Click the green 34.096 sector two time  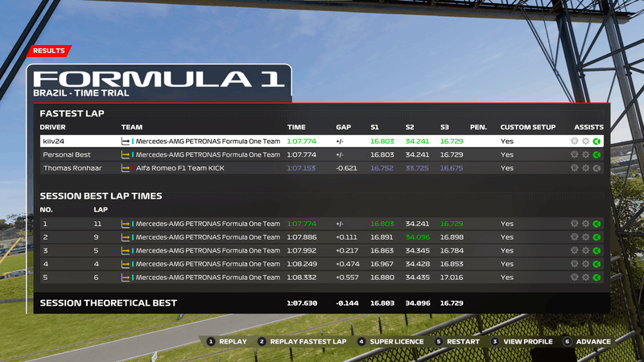click(417, 237)
